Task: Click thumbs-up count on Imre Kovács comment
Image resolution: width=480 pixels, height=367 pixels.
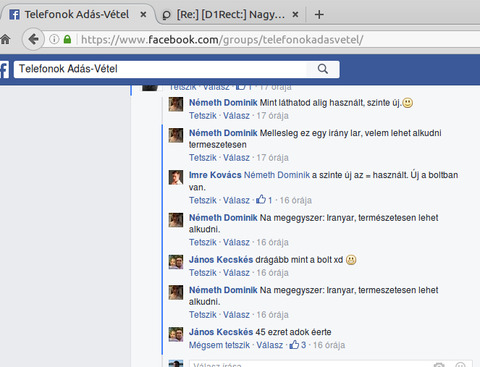Action: point(264,200)
